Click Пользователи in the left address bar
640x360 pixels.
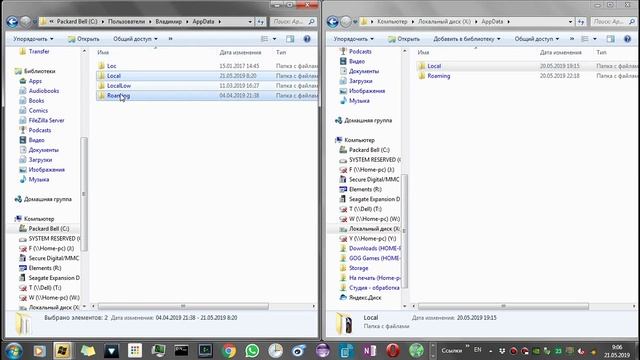click(126, 22)
